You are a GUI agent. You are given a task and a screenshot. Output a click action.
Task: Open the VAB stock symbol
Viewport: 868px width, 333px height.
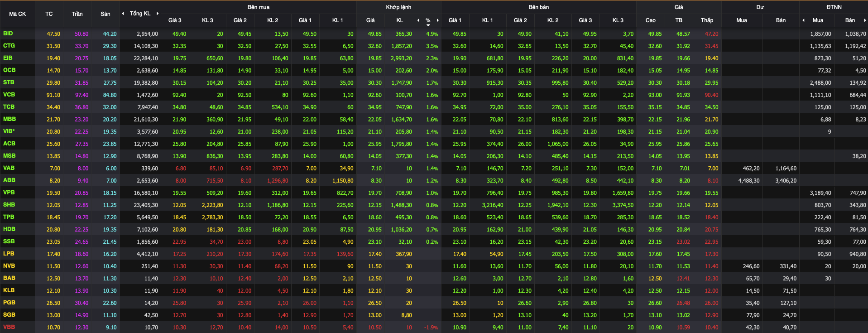9,168
